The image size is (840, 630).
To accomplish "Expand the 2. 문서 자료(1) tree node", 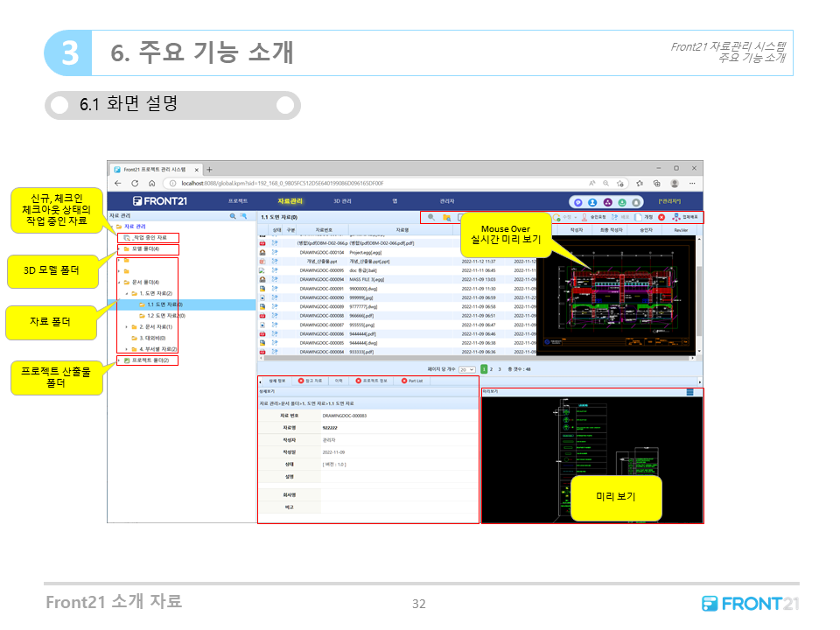I will pyautogui.click(x=127, y=326).
